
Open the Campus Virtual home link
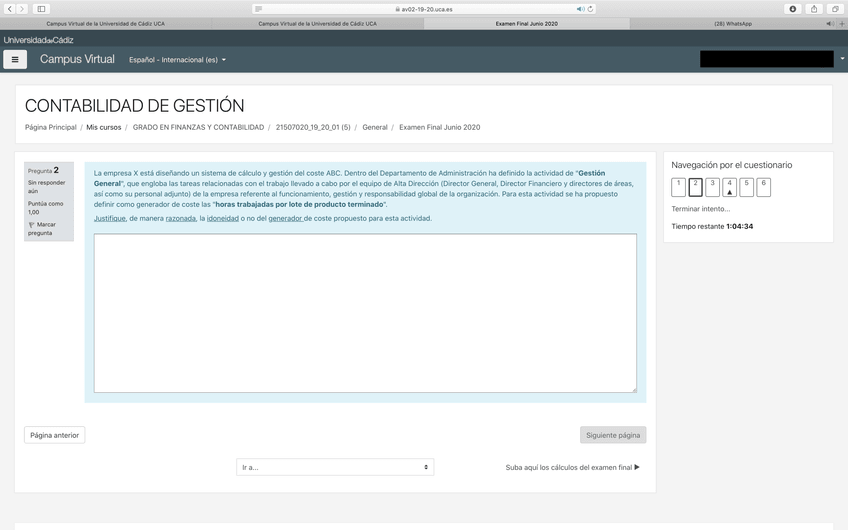coord(77,59)
